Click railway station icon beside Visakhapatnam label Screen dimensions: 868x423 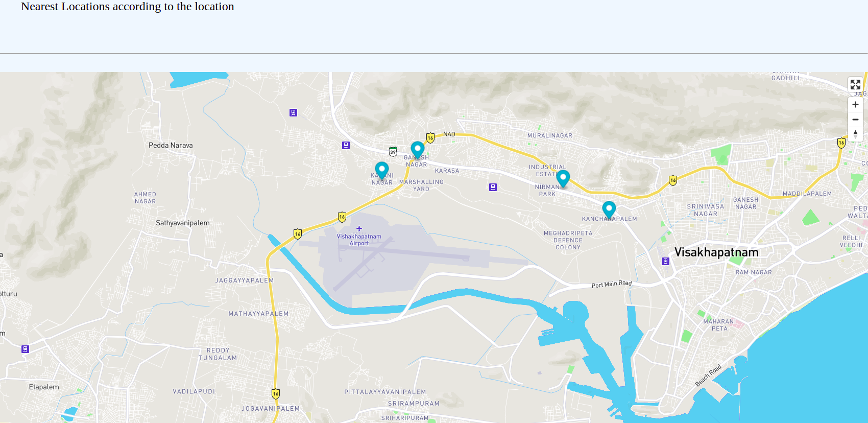(x=665, y=262)
